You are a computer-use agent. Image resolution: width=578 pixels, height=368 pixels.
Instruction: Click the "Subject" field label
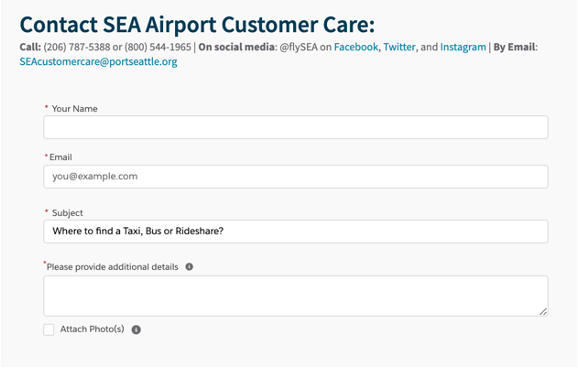[x=67, y=213]
